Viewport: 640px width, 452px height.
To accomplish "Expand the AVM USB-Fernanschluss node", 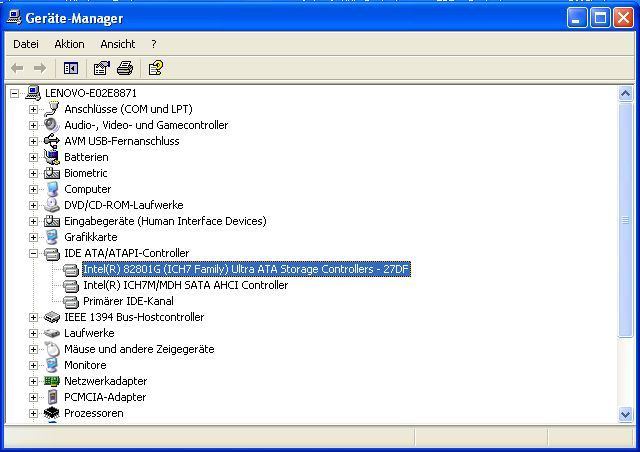I will pyautogui.click(x=33, y=141).
